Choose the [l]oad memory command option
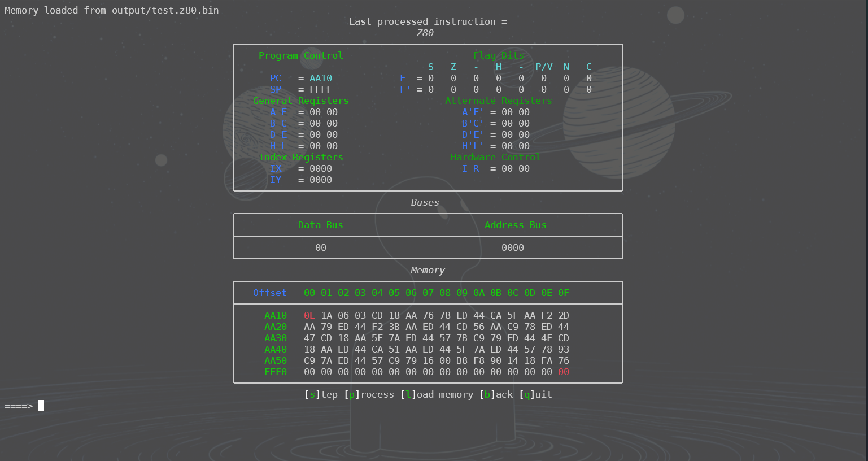The height and width of the screenshot is (461, 868). point(437,394)
